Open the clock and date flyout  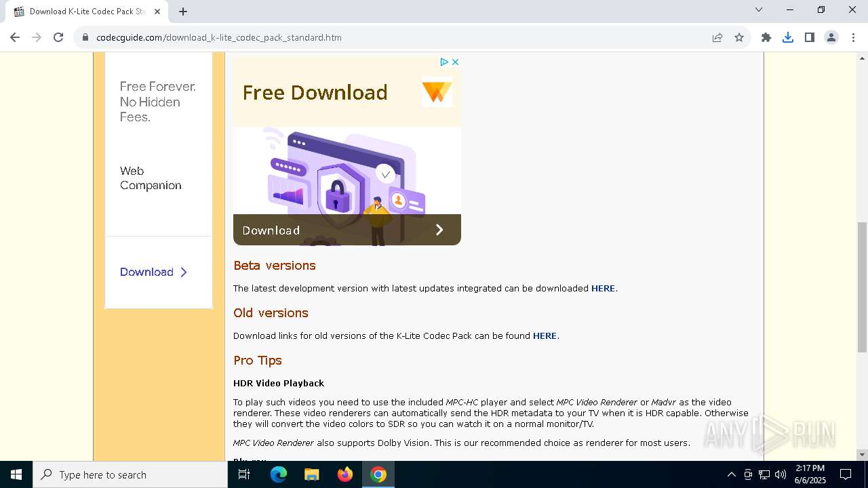[x=810, y=474]
